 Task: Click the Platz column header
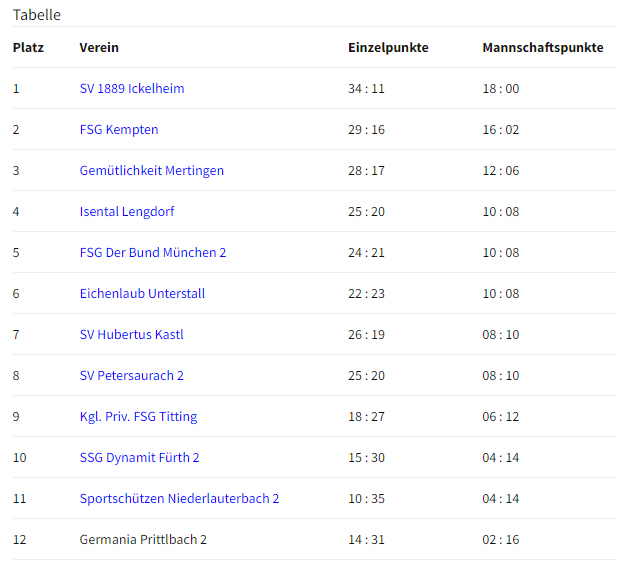coord(28,48)
